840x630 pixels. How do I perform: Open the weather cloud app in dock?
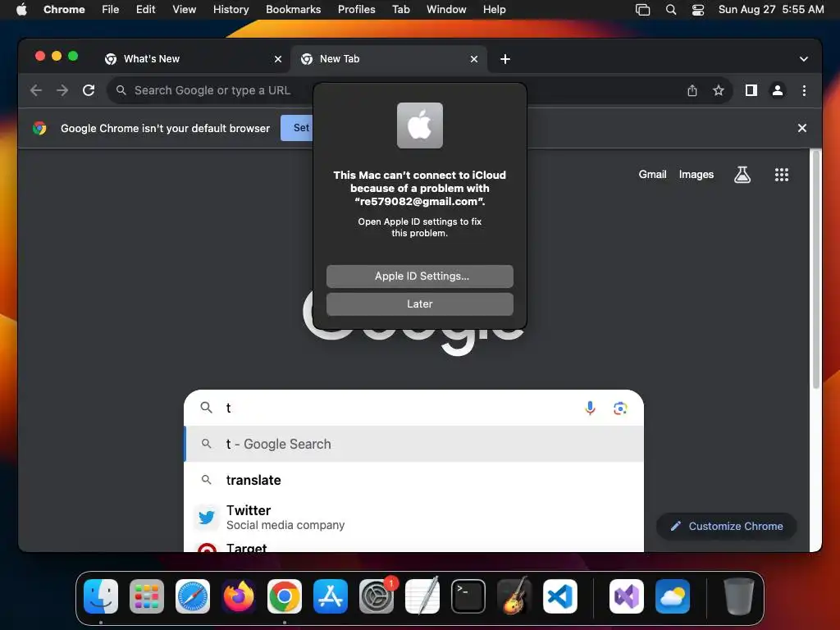(673, 596)
